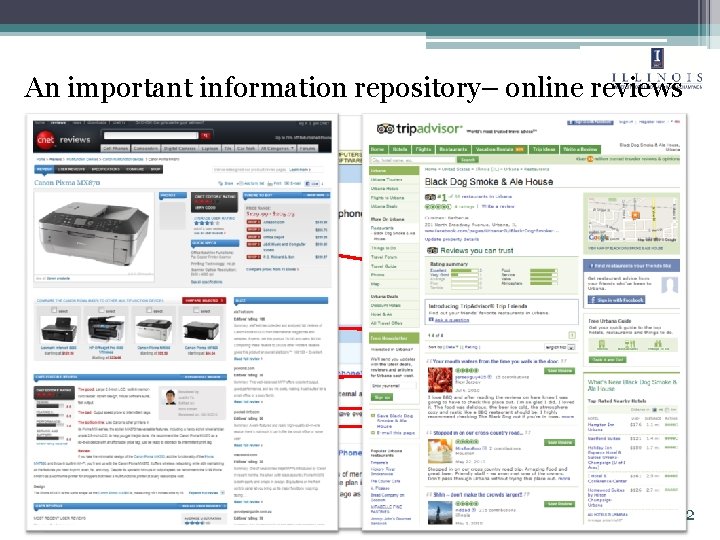This screenshot has height=540, width=720.
Task: Click the first compared printer thumbnail
Action: (57, 330)
